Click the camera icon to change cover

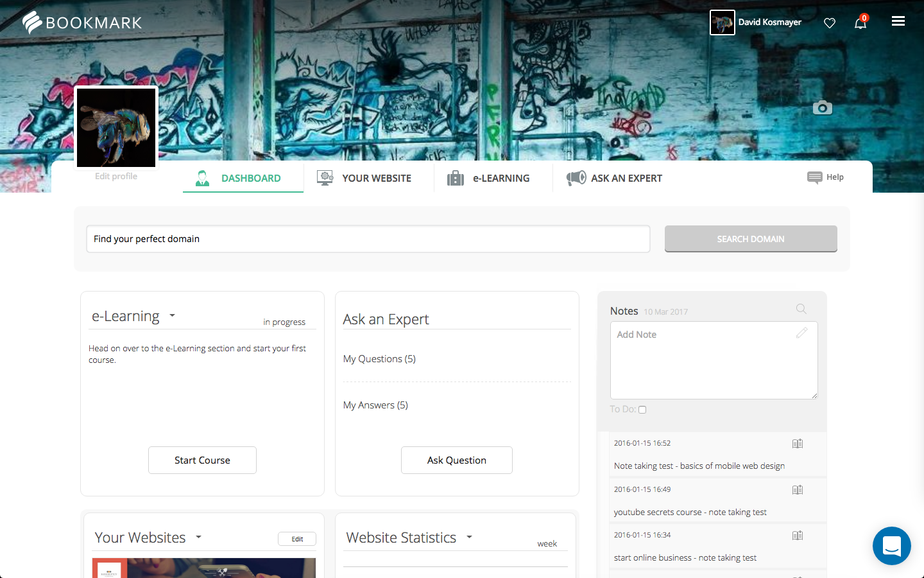[823, 107]
